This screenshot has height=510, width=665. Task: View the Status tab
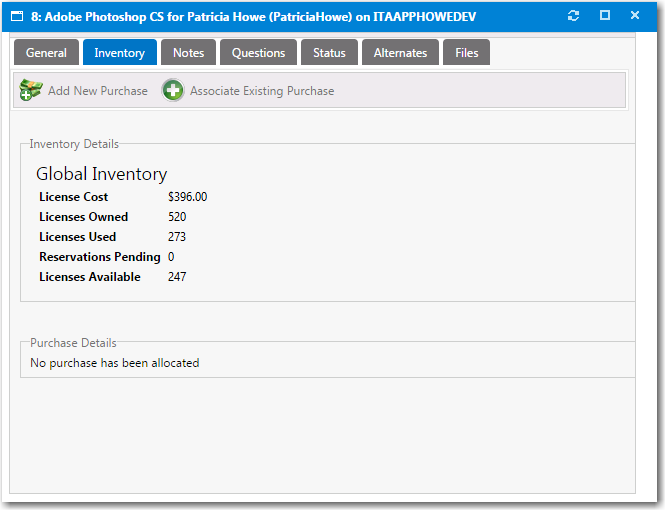[x=329, y=53]
